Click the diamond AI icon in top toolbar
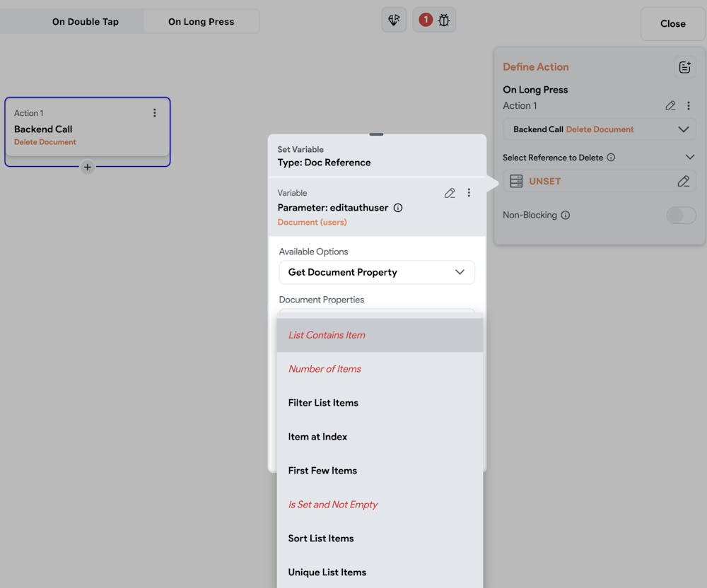This screenshot has height=588, width=707. point(395,20)
